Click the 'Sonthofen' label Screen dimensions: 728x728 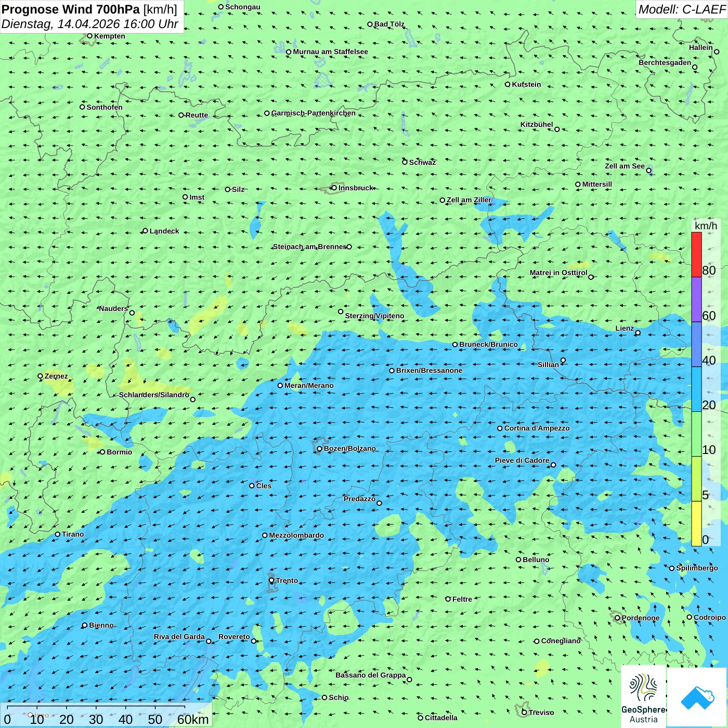point(105,107)
